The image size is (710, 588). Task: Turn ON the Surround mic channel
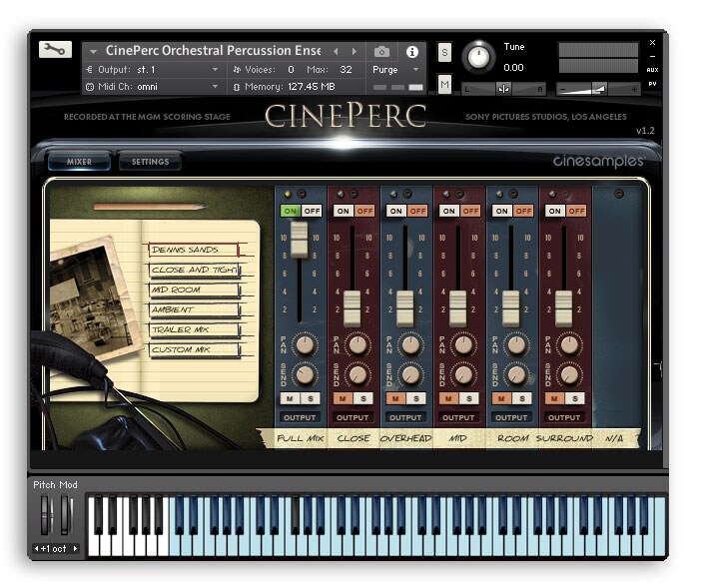[554, 211]
